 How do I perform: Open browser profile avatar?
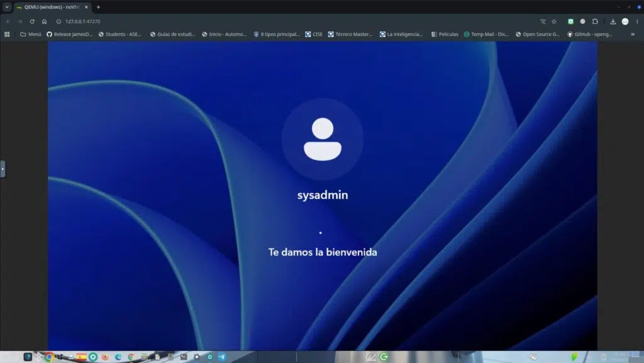tap(625, 21)
